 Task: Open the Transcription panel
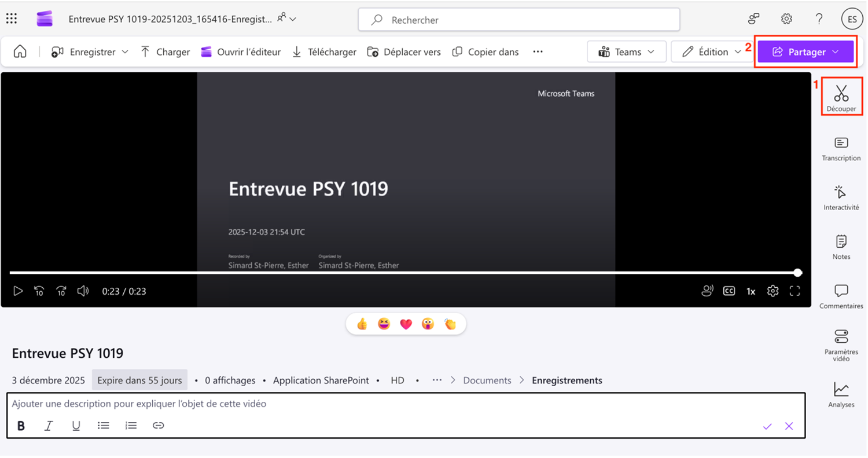click(841, 149)
